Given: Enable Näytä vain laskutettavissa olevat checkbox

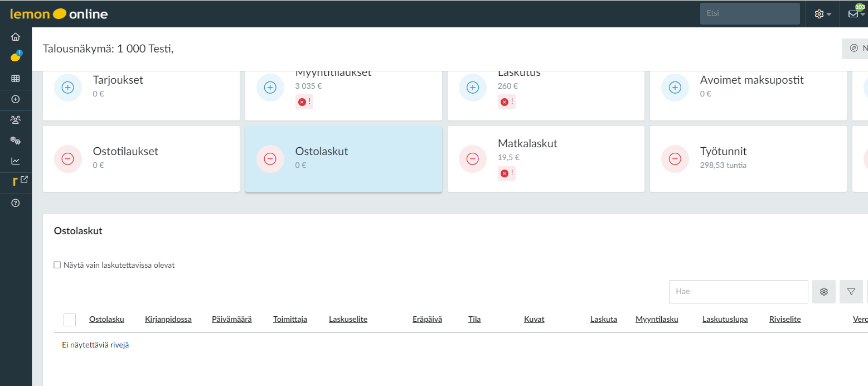Looking at the screenshot, I should (x=57, y=265).
